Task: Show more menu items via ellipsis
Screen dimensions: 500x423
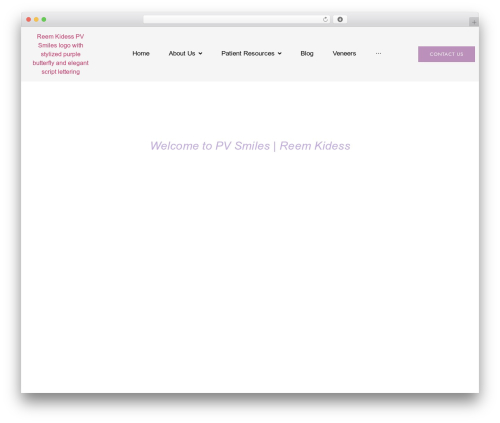Action: [378, 53]
